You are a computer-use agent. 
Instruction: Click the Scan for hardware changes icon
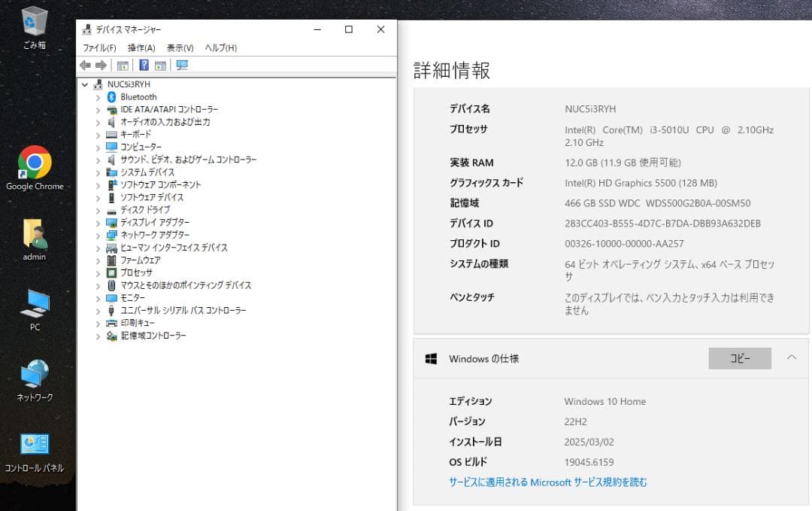click(180, 65)
